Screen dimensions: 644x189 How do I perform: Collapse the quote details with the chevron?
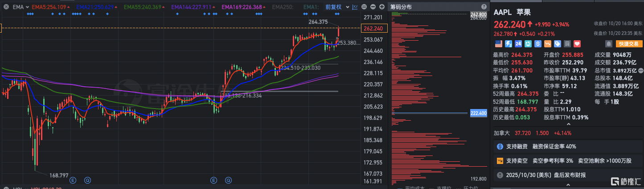[567, 125]
